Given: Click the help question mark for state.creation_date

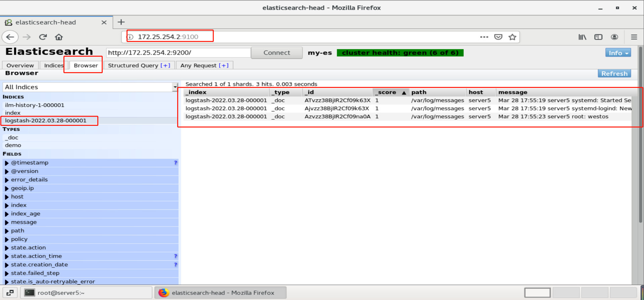Looking at the screenshot, I should (x=175, y=265).
